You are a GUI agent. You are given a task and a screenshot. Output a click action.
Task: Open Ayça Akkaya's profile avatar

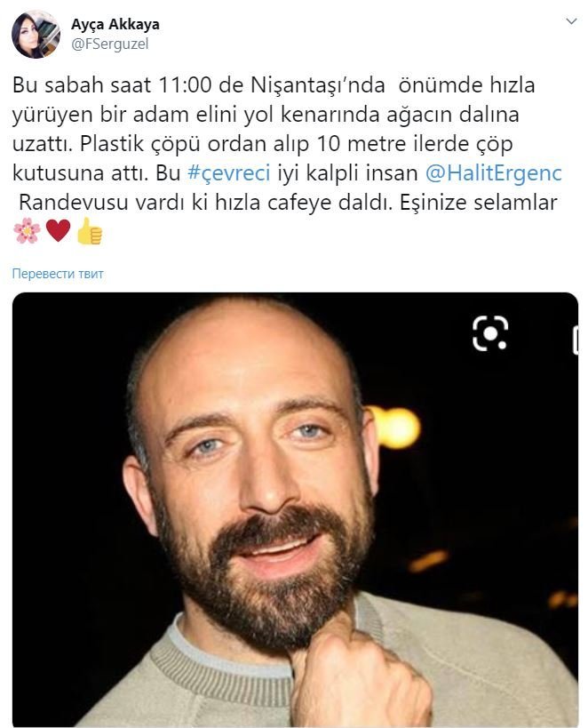[x=36, y=35]
